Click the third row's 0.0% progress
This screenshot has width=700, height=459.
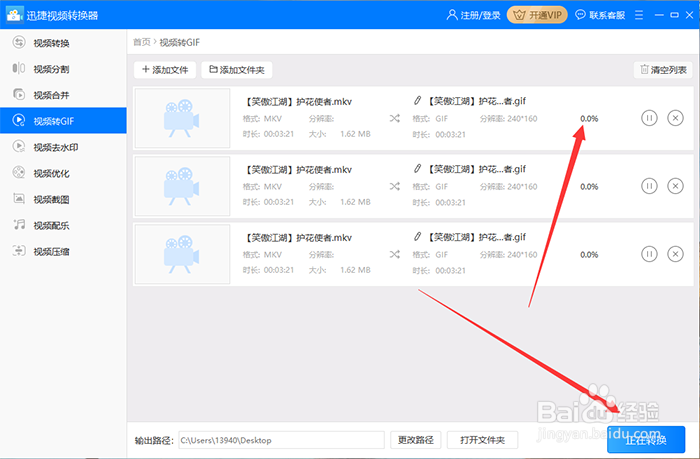(x=589, y=255)
